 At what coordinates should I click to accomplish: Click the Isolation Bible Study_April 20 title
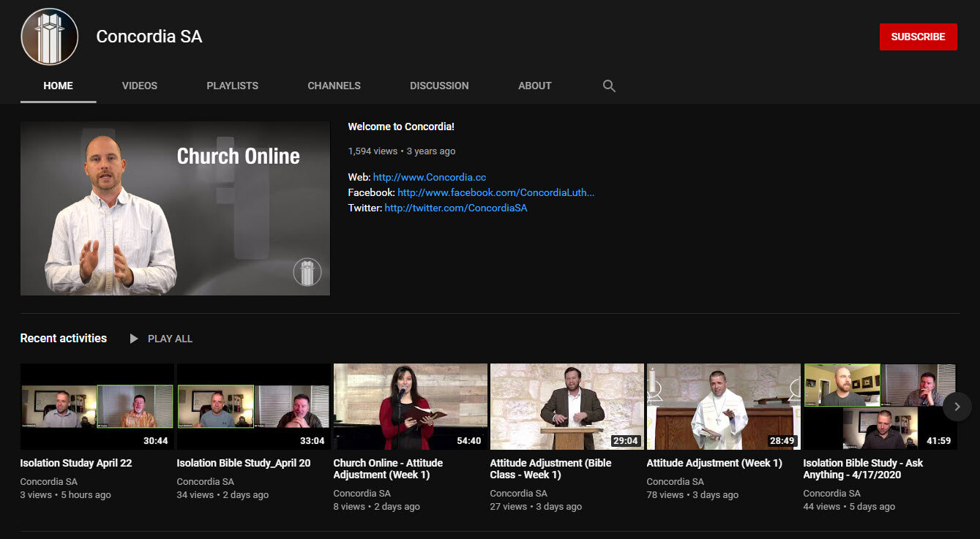(244, 463)
